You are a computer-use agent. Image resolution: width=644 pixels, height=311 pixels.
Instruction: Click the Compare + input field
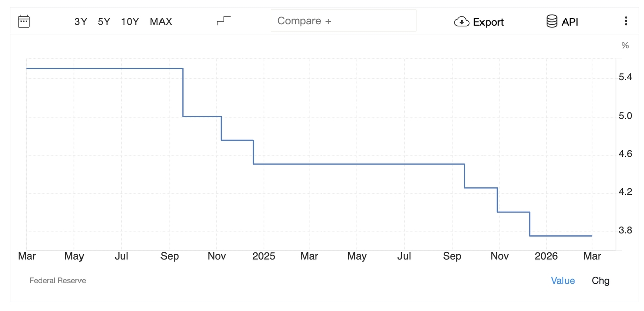[343, 21]
